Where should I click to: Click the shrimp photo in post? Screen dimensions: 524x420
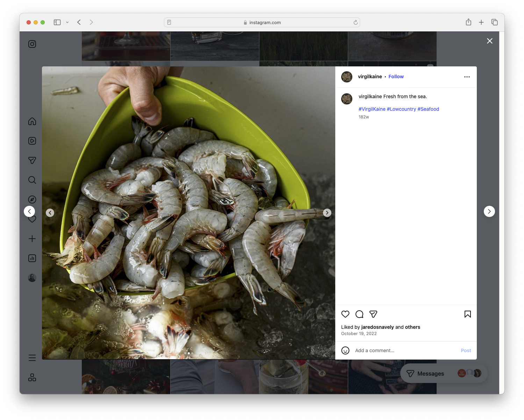(x=188, y=213)
